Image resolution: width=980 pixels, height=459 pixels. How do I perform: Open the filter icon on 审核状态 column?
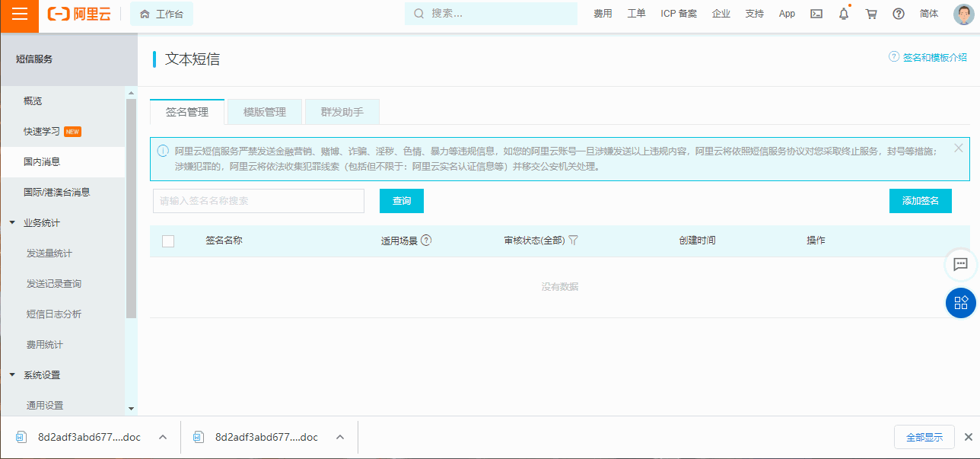point(573,239)
